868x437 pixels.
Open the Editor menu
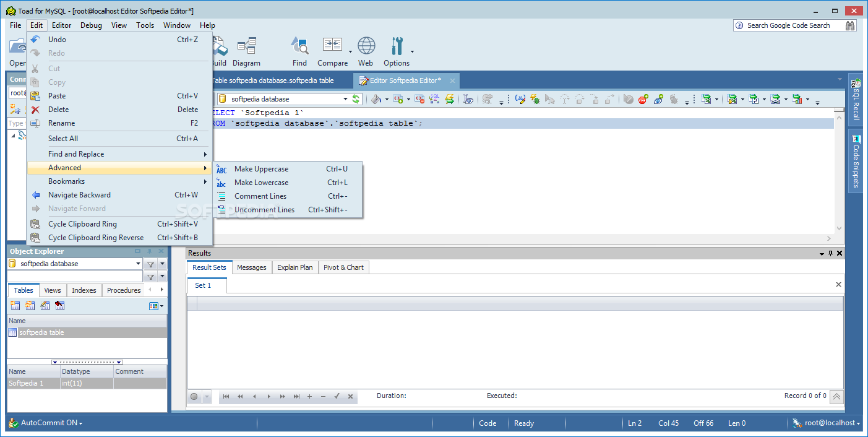(62, 25)
